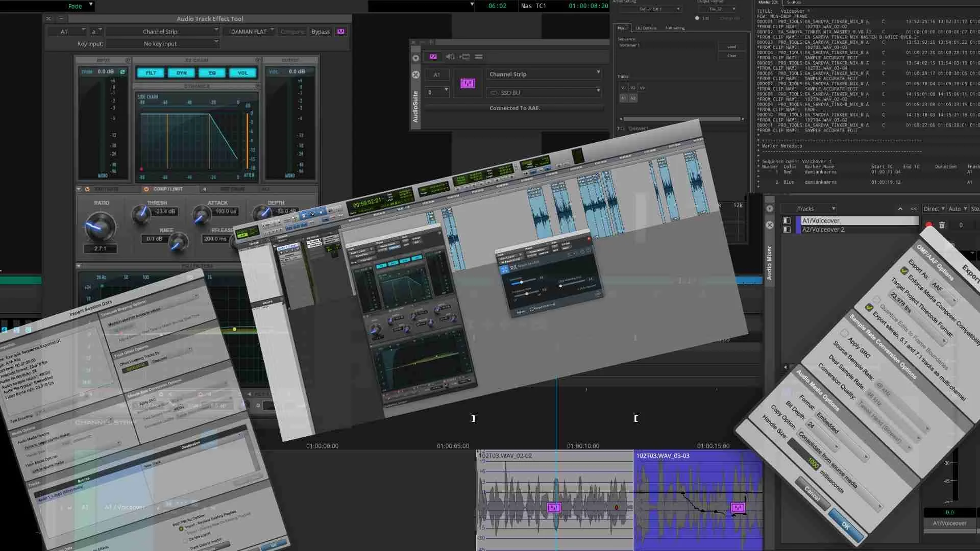The height and width of the screenshot is (551, 980).
Task: Toggle DYN module in effect chain
Action: 182,73
